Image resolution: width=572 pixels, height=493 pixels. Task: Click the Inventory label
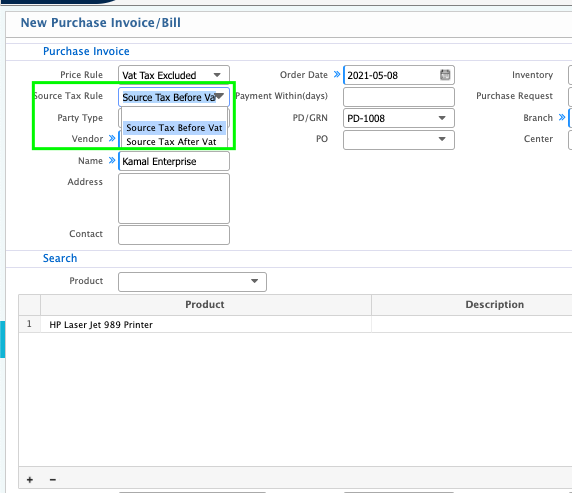click(x=532, y=75)
